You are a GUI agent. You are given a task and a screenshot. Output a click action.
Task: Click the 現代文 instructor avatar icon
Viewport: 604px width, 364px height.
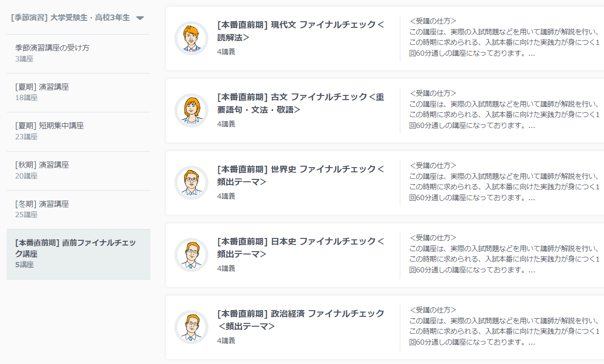click(x=191, y=38)
